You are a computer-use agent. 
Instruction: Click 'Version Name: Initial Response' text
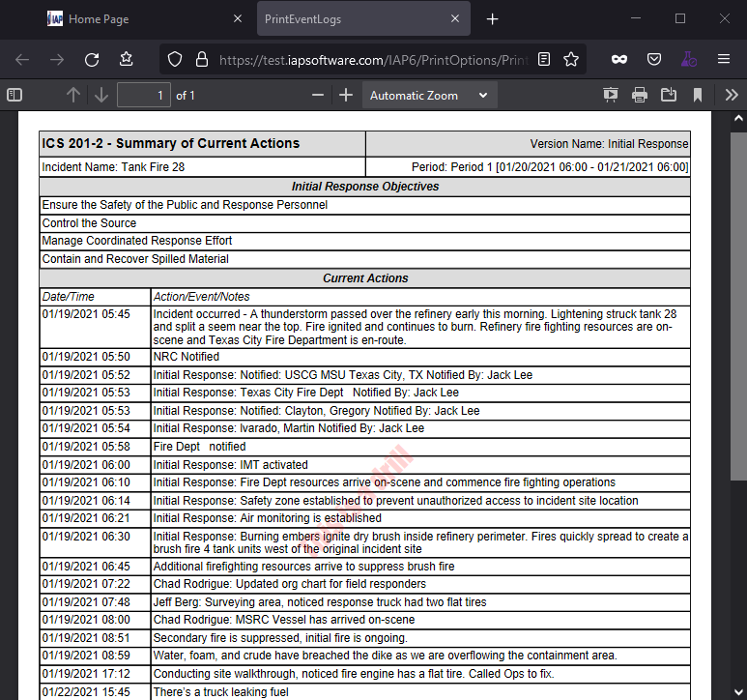[x=609, y=144]
